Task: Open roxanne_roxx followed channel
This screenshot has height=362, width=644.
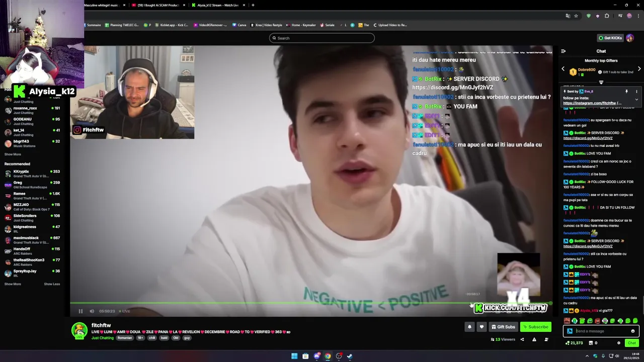Action: 33,110
